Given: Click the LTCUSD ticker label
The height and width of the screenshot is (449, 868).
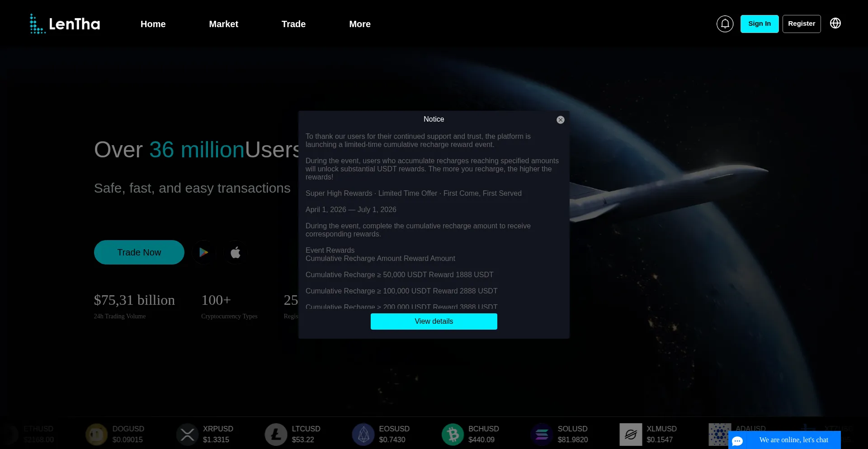Looking at the screenshot, I should click(306, 429).
